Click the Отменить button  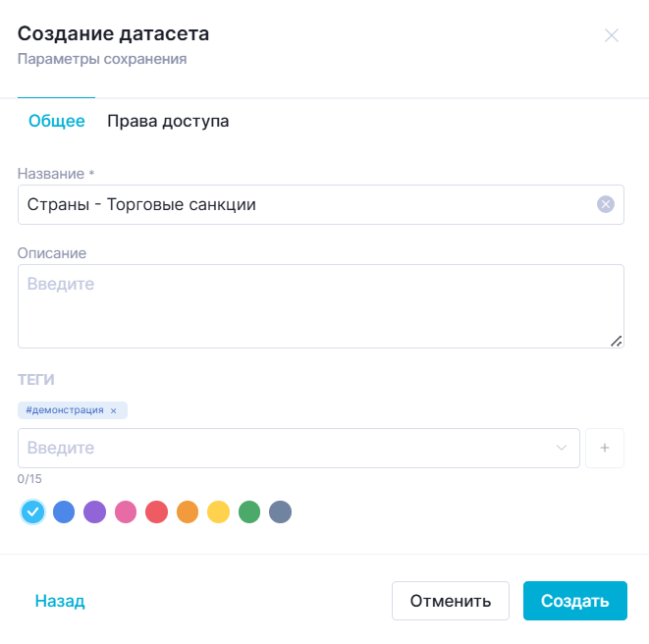click(x=450, y=601)
